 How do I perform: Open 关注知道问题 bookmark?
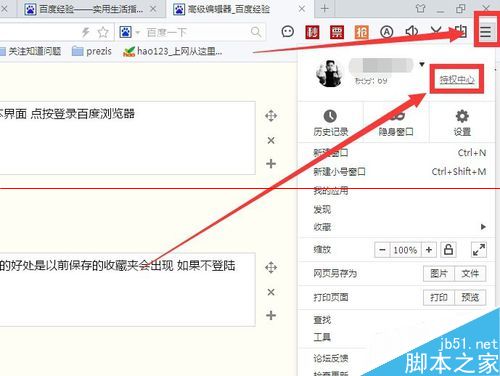(x=30, y=51)
